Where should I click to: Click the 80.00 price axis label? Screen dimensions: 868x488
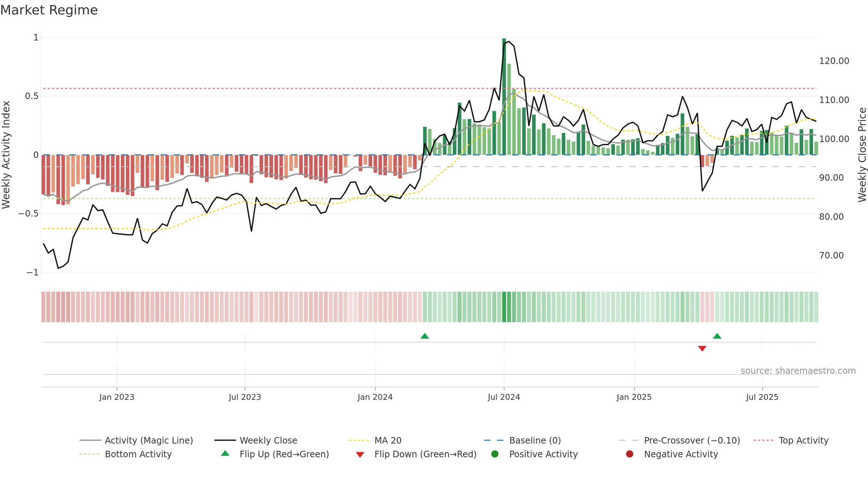pos(831,217)
